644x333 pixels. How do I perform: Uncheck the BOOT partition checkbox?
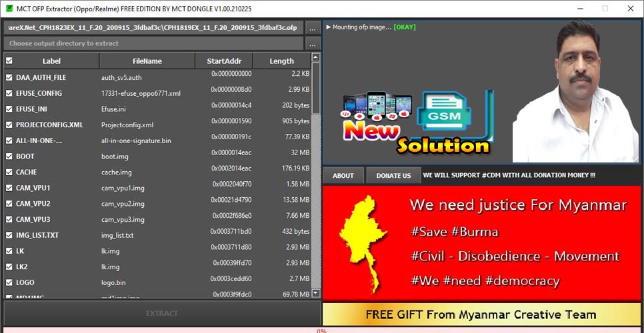click(9, 157)
